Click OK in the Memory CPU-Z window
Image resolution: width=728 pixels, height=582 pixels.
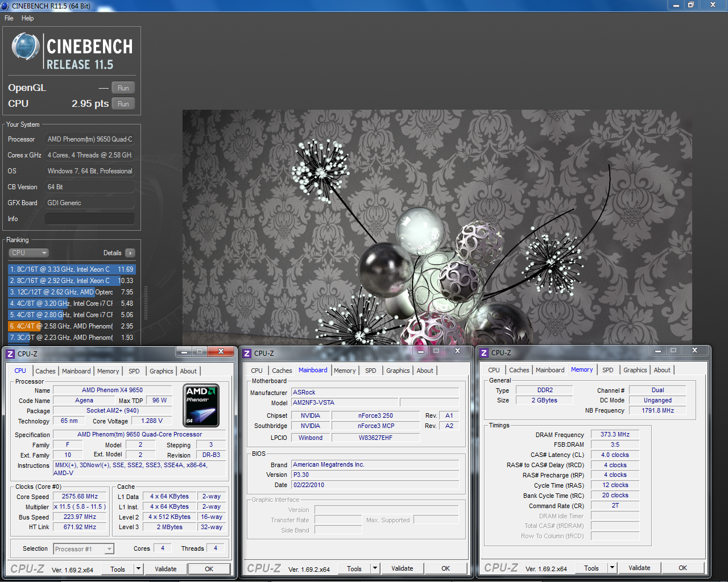(x=683, y=568)
